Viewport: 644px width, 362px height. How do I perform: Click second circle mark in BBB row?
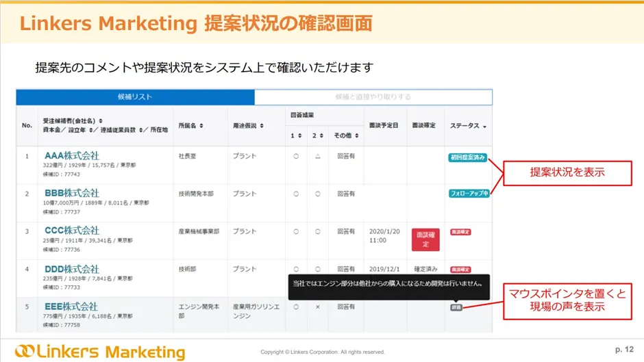317,193
